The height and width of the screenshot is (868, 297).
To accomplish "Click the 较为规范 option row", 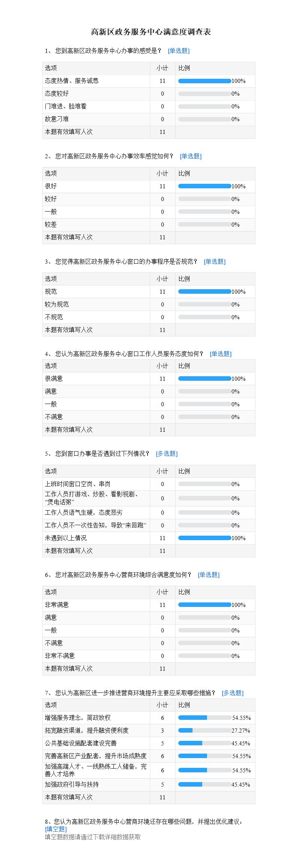I will pos(149,305).
